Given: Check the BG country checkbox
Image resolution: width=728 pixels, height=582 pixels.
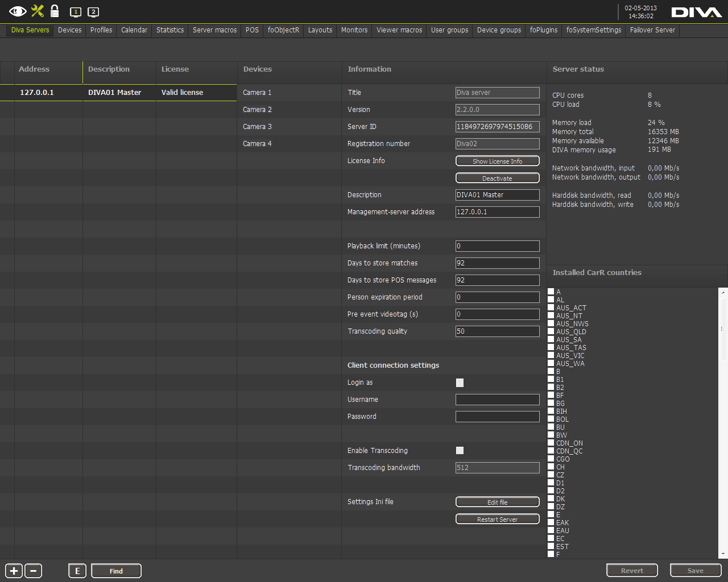Looking at the screenshot, I should [551, 403].
